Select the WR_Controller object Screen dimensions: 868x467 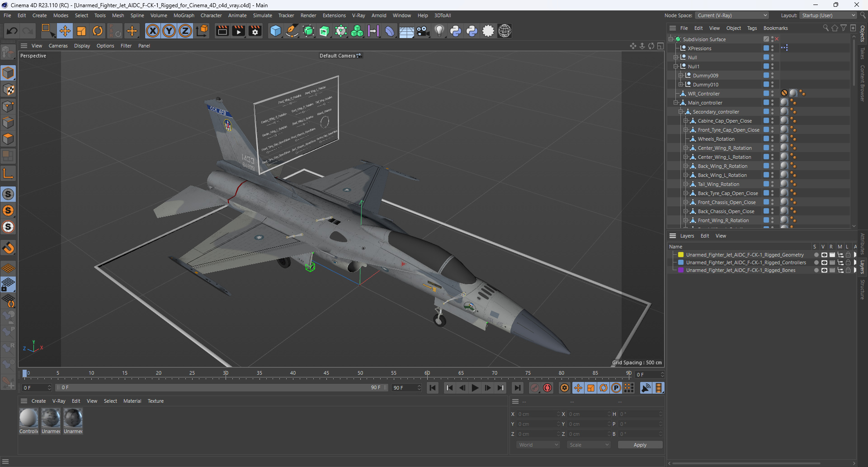[703, 94]
